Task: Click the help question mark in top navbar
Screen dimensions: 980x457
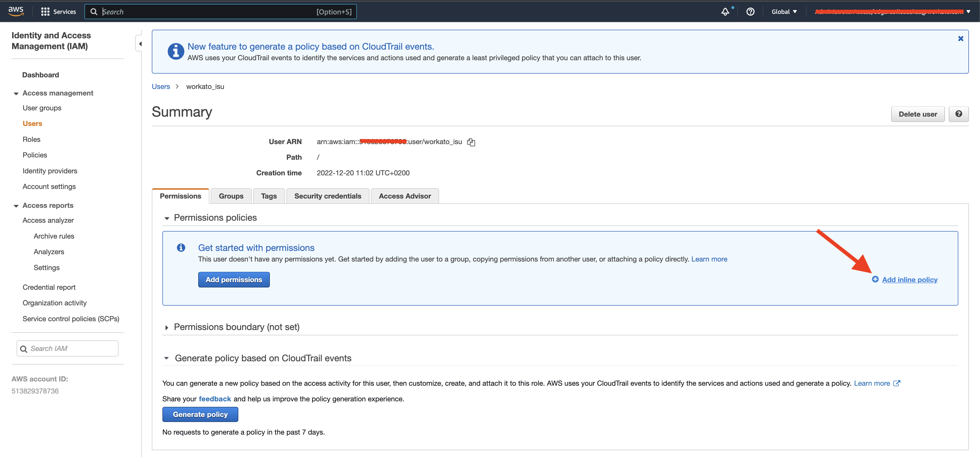Action: pyautogui.click(x=750, y=11)
